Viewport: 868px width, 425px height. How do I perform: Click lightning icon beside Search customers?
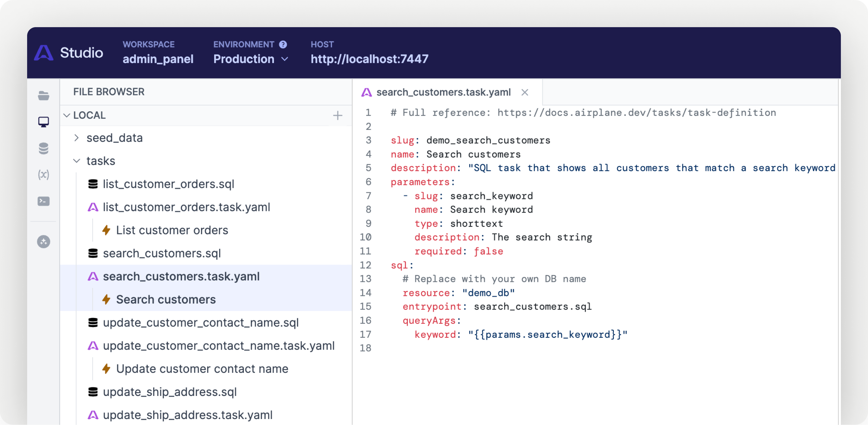106,299
